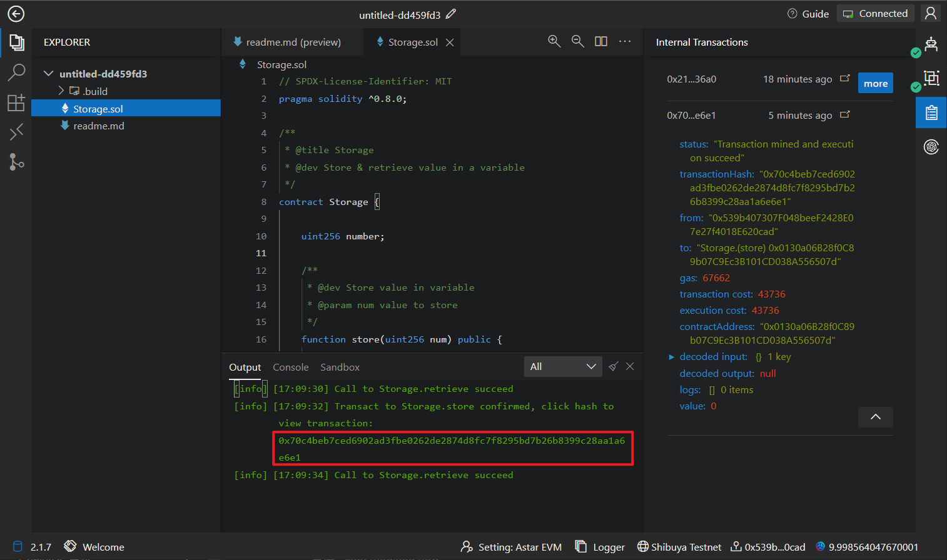The image size is (947, 560).
Task: Collapse the untitled-dd459fd3 project tree
Action: (x=48, y=74)
